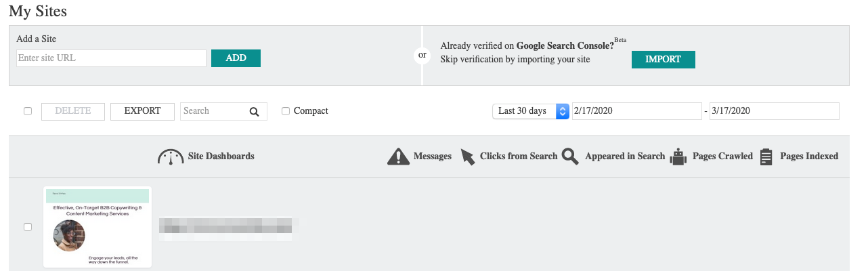
Task: Tick the select-all sites checkbox
Action: (28, 111)
